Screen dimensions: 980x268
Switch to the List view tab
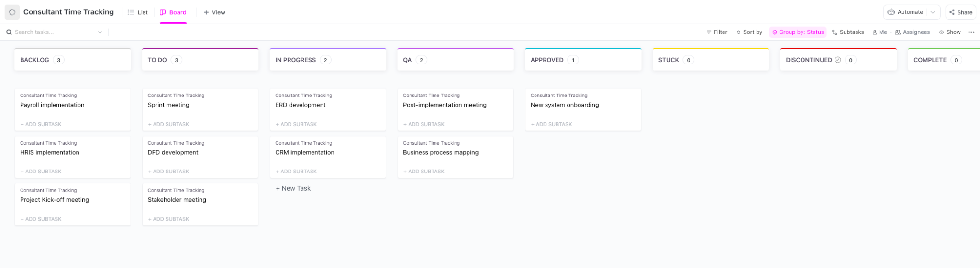tap(138, 12)
